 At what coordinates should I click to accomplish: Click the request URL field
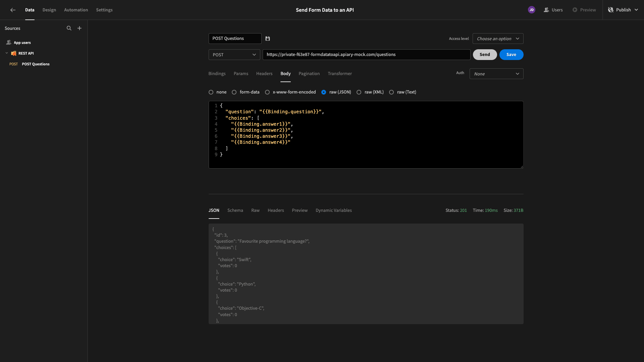366,55
